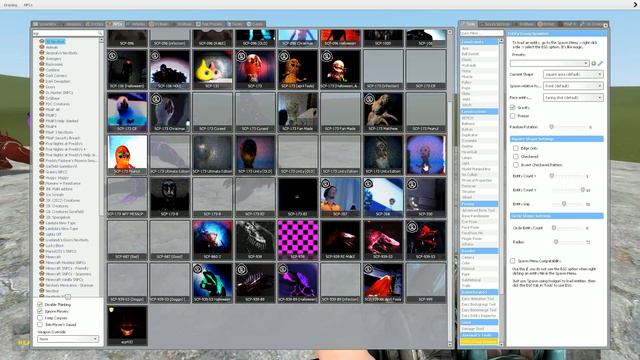Screen dimensions: 640x360
Task: Click the Quick Filter field above tool list
Action: pyautogui.click(x=481, y=33)
